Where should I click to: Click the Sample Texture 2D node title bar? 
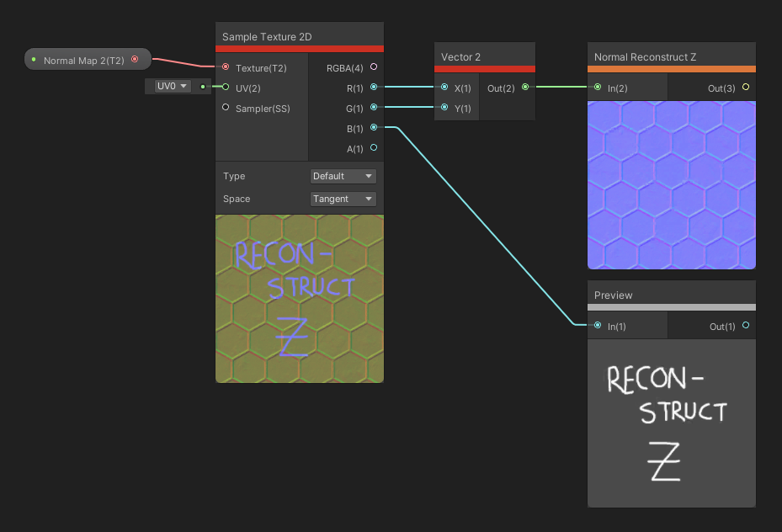299,36
